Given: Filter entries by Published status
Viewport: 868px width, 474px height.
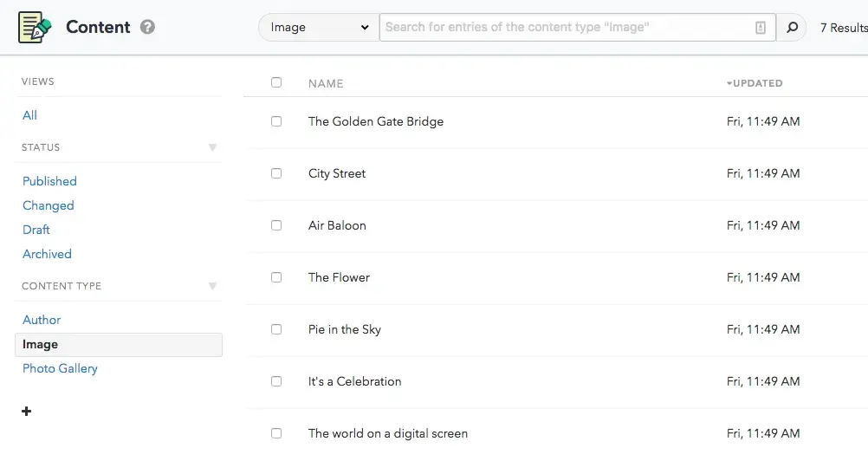Looking at the screenshot, I should [49, 181].
